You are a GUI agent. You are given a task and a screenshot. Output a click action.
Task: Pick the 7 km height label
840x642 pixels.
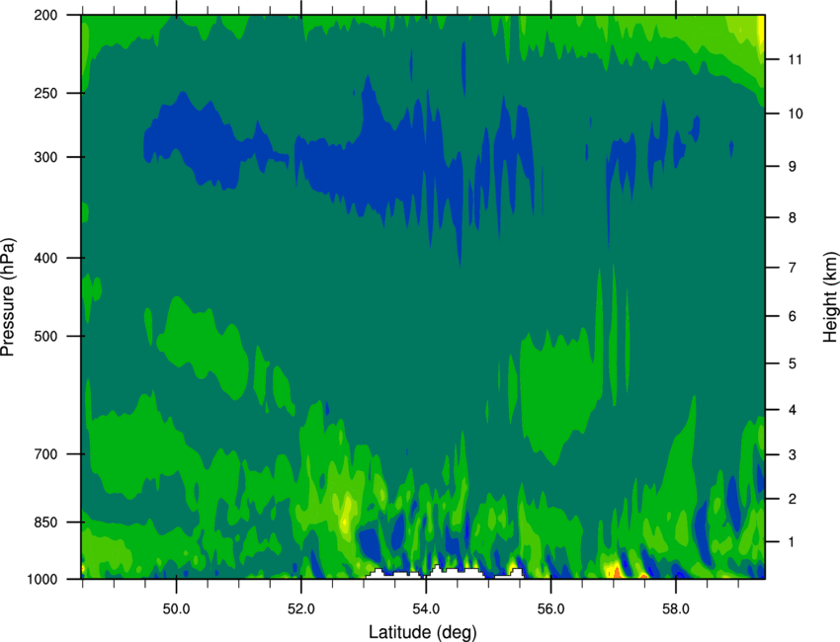coord(793,268)
